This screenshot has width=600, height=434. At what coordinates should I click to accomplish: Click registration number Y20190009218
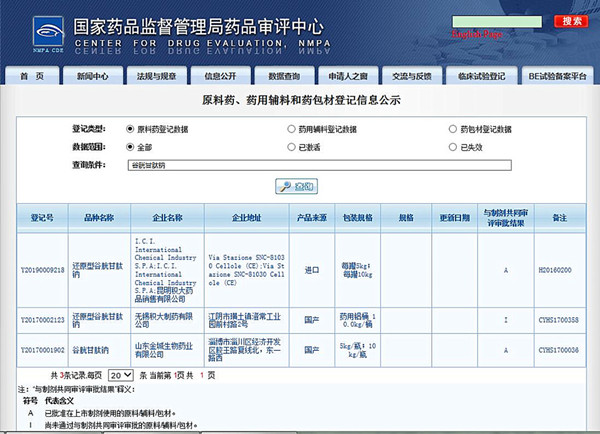pos(43,270)
